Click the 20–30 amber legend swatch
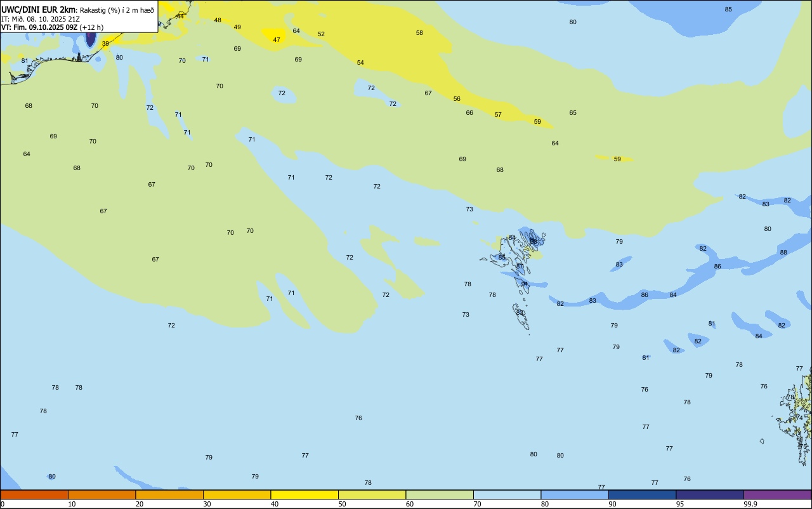Screen dimensions: 812x509 169,494
